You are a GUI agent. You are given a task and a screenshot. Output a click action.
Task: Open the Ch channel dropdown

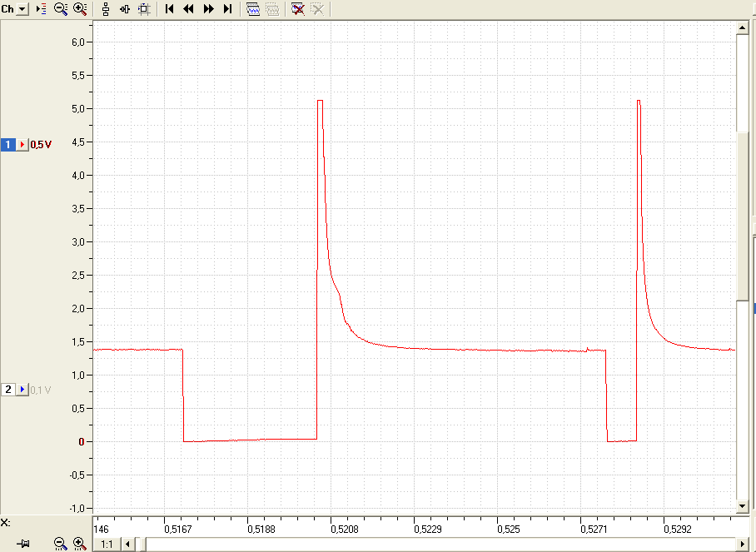pos(22,8)
